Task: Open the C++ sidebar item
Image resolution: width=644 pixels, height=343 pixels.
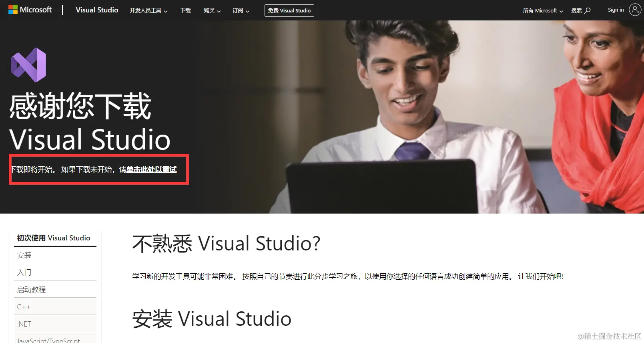Action: point(55,307)
